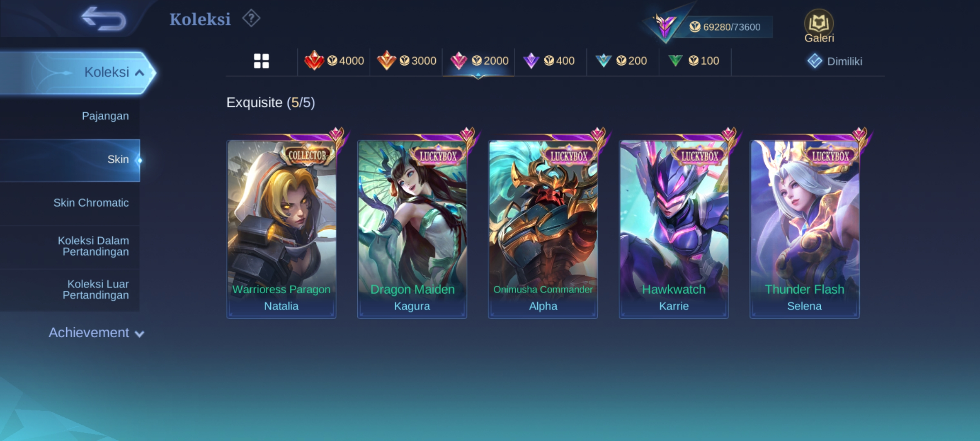
Task: Open the Warrioress Paragon Natalia skin card
Action: coord(281,229)
